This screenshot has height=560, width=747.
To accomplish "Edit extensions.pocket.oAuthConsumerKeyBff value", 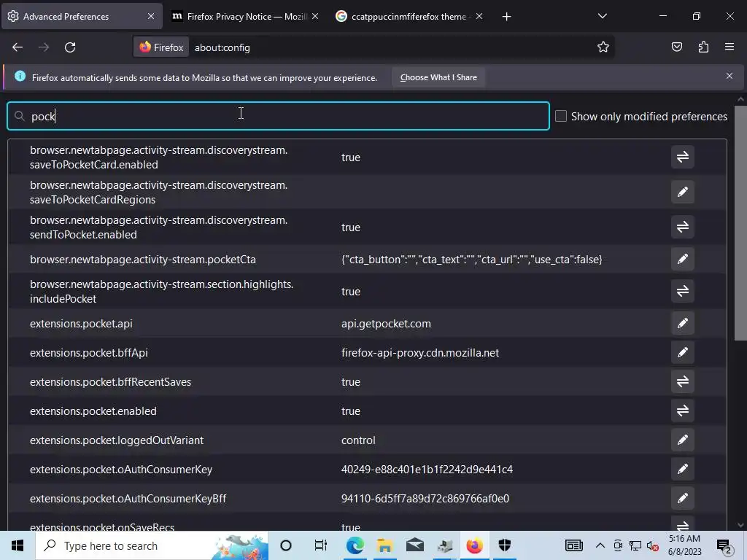I will 682,498.
